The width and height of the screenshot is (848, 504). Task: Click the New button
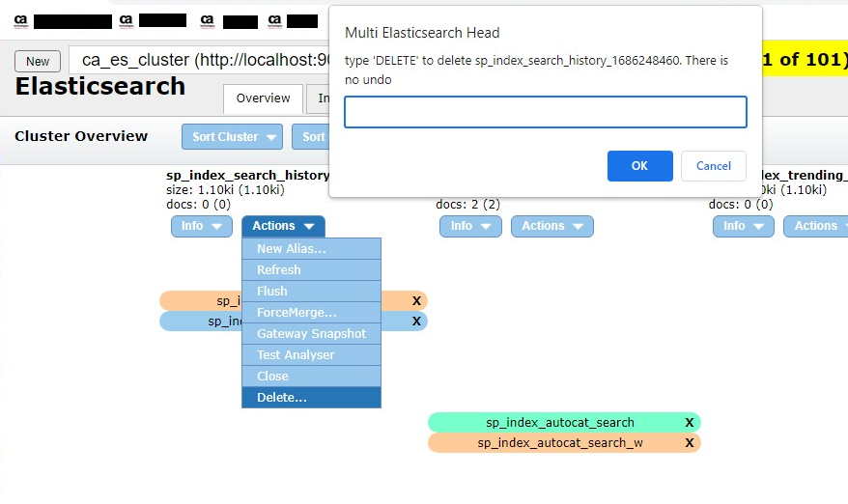pos(38,61)
